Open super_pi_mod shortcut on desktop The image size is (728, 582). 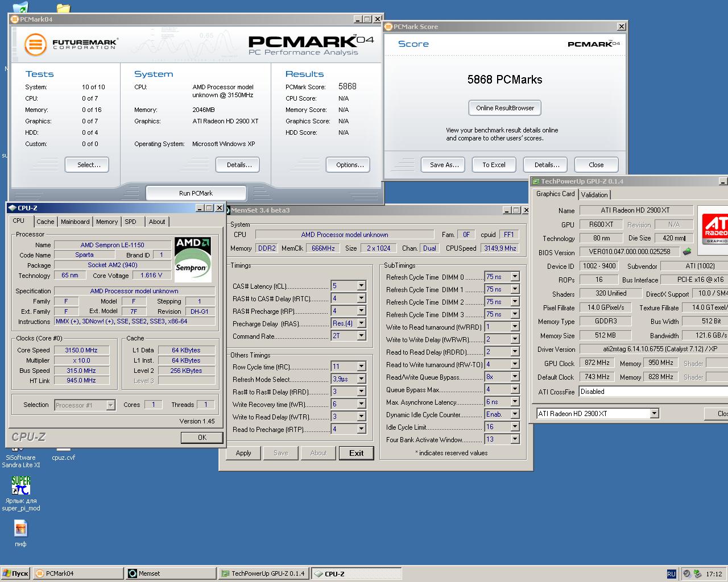pyautogui.click(x=21, y=493)
